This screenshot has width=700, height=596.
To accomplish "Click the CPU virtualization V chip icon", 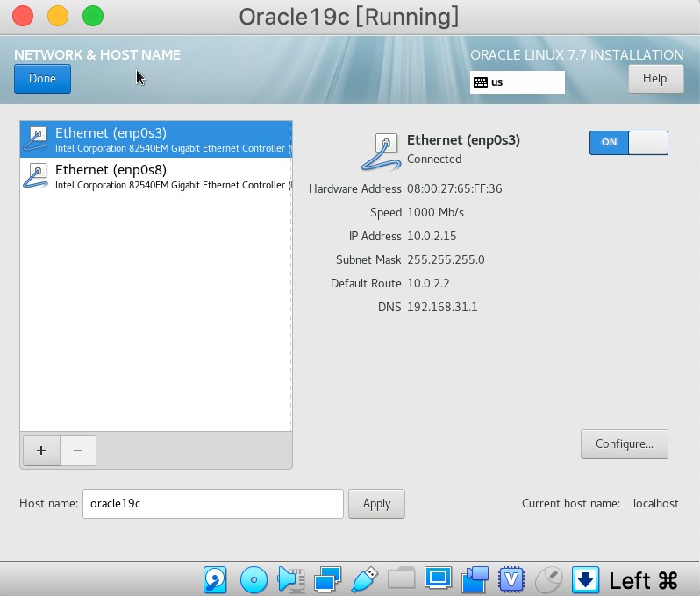I will click(x=511, y=579).
